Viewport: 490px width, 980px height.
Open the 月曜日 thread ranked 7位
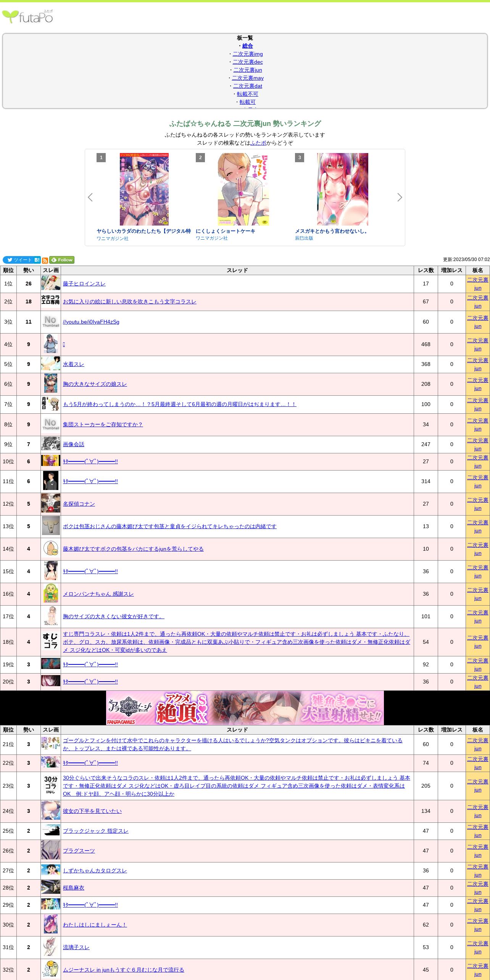180,404
